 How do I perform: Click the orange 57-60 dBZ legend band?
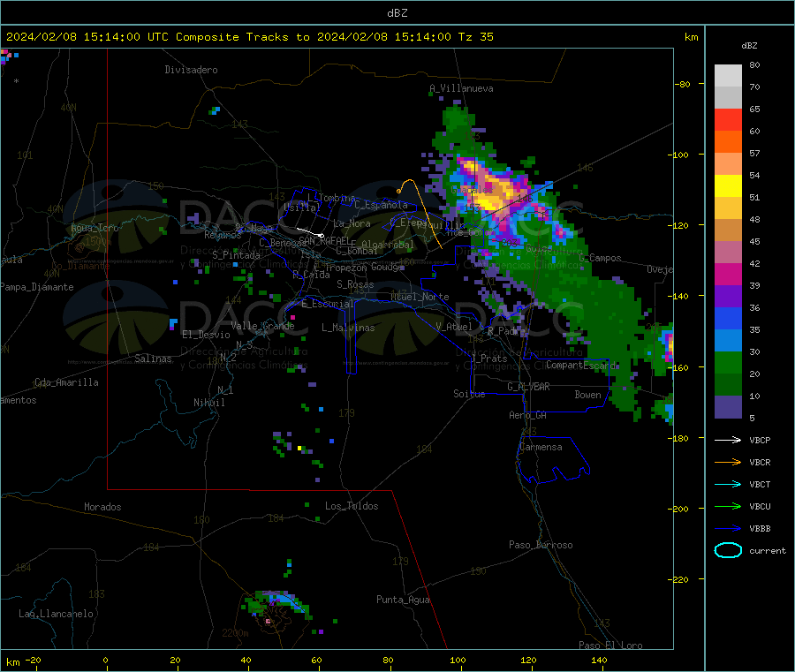[728, 142]
